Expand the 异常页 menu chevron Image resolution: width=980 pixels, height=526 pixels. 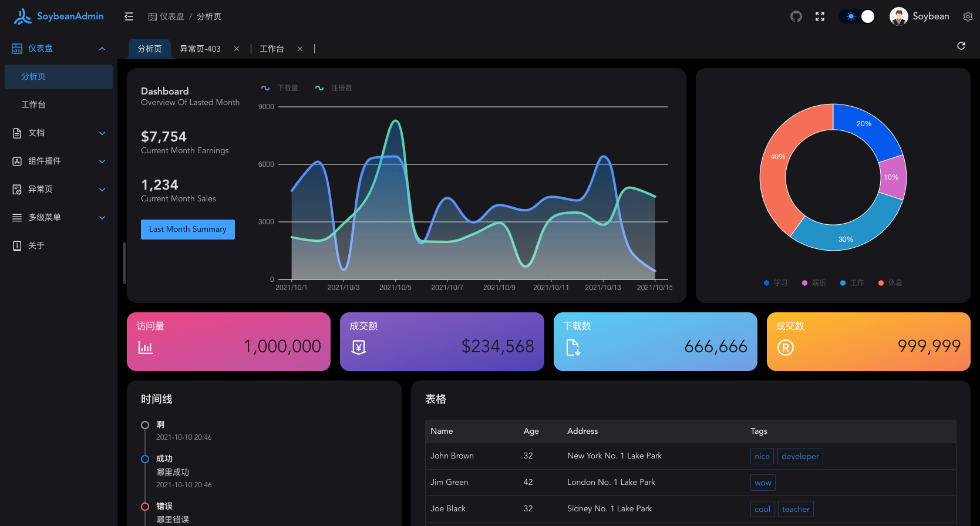click(102, 190)
